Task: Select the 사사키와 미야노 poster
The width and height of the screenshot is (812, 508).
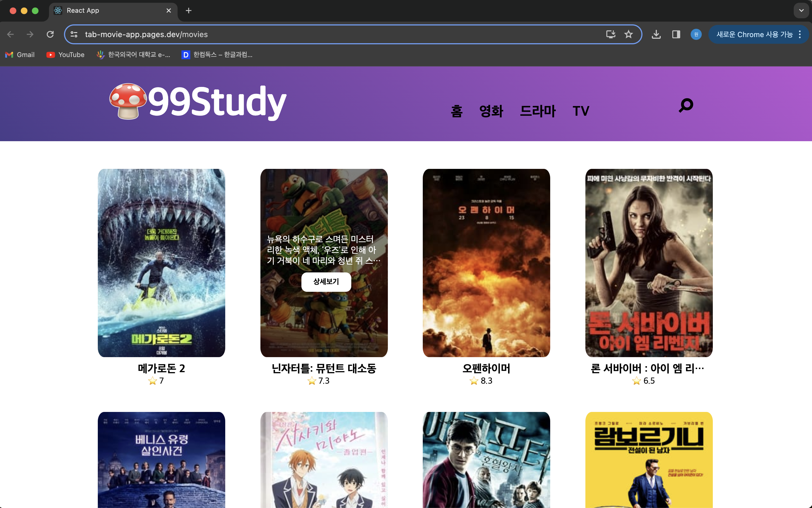Action: coord(324,460)
